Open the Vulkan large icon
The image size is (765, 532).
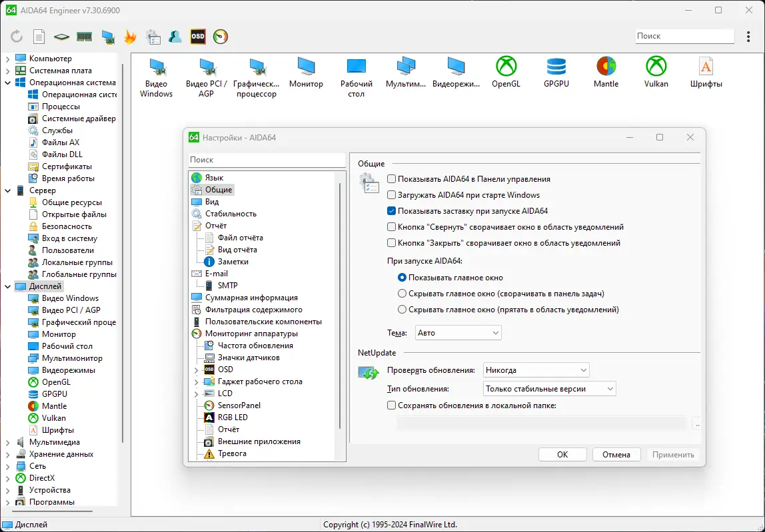tap(656, 73)
